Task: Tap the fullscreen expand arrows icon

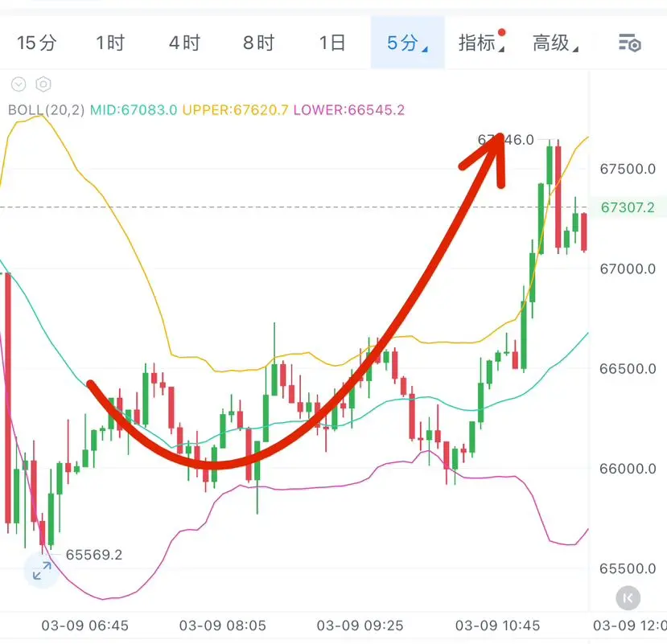Action: point(42,571)
